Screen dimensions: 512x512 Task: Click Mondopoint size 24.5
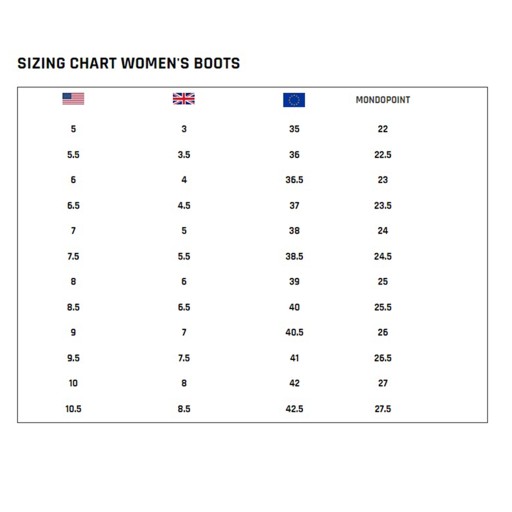pos(383,257)
